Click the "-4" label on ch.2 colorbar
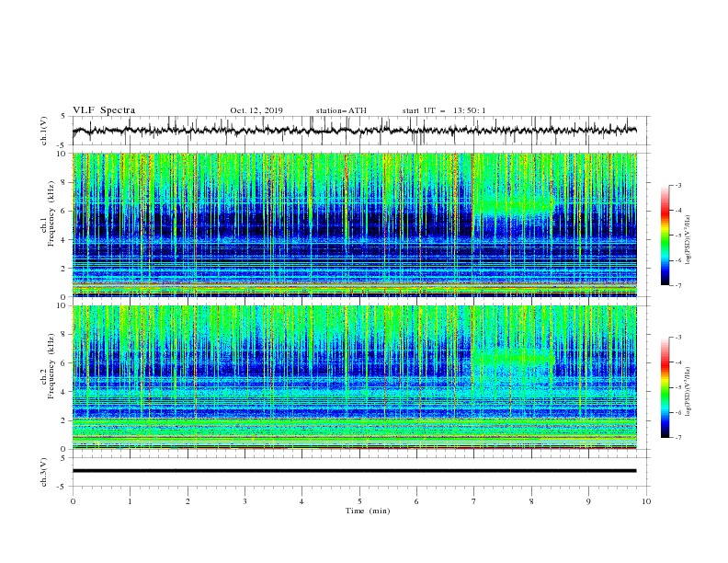The width and height of the screenshot is (728, 563). click(x=677, y=362)
